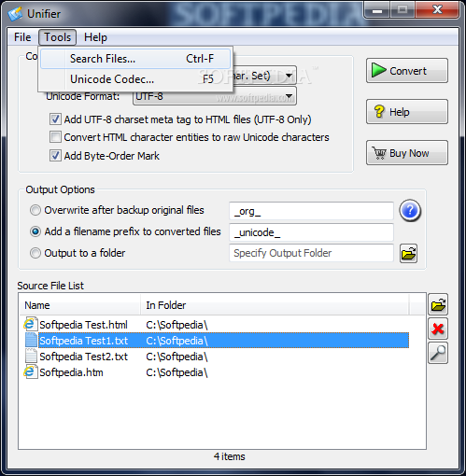Screen dimensions: 466x476
Task: Toggle Add UTF-8 charset meta tag checkbox
Action: pyautogui.click(x=55, y=119)
